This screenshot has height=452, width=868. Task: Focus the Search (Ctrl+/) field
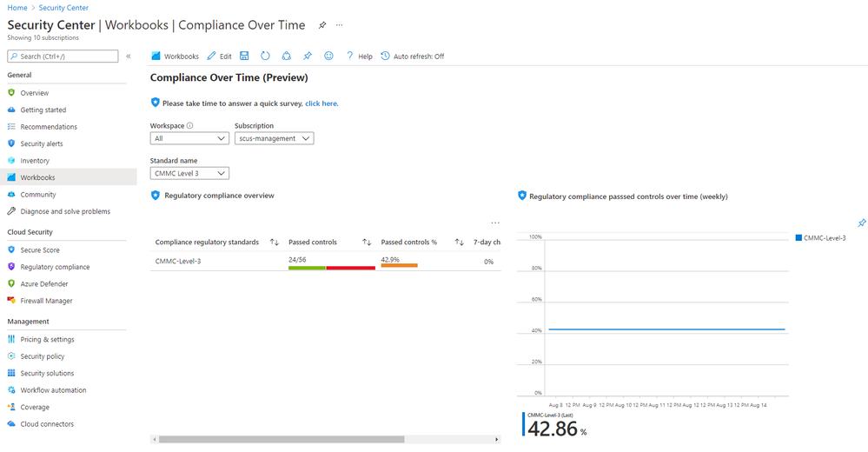click(x=63, y=56)
